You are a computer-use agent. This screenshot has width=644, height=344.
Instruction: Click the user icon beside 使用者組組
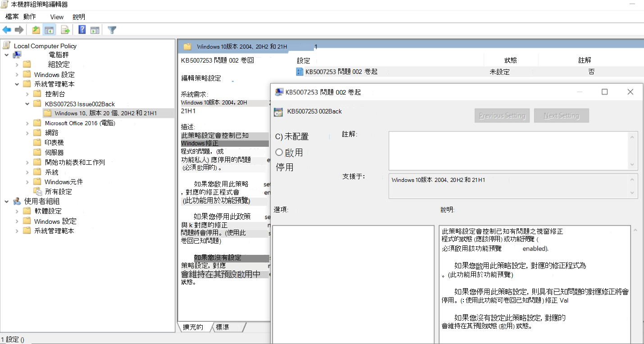coord(17,201)
